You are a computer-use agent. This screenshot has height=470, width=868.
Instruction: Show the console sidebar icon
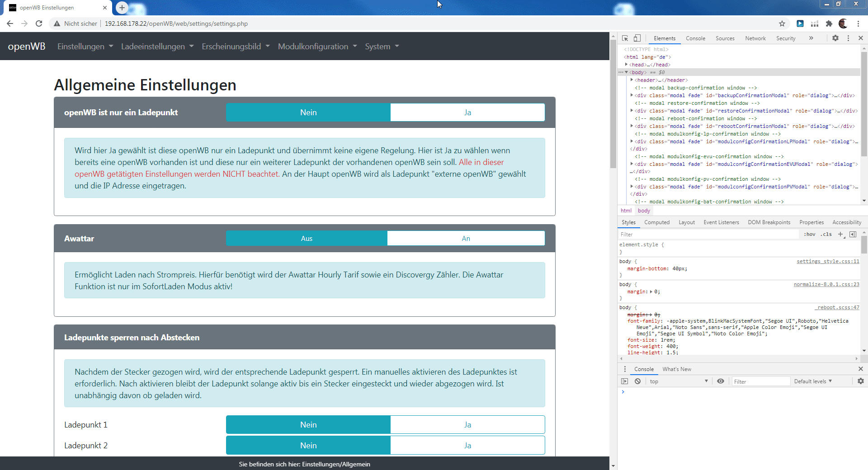pos(625,381)
